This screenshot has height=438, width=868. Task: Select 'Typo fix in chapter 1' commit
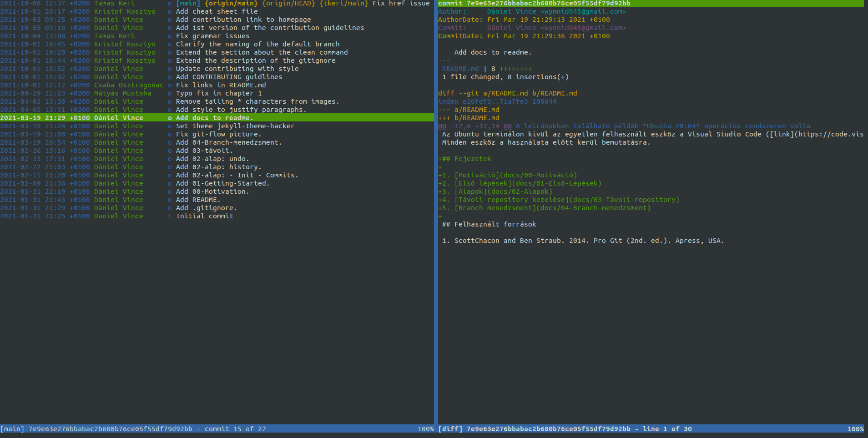[219, 93]
